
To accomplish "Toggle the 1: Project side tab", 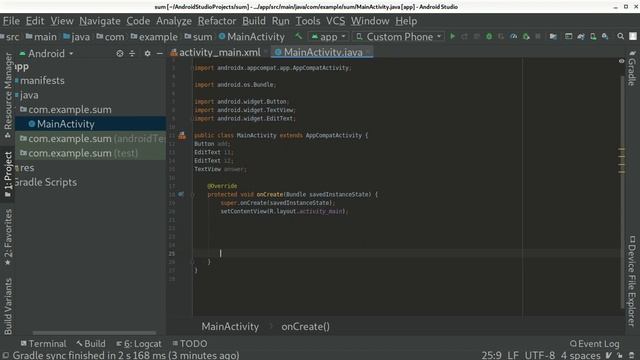I will point(7,174).
